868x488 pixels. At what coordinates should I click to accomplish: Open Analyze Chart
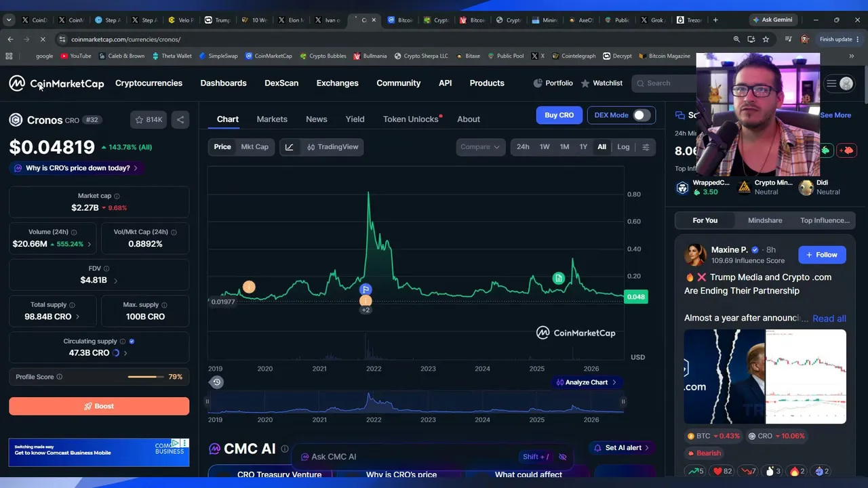coord(587,382)
